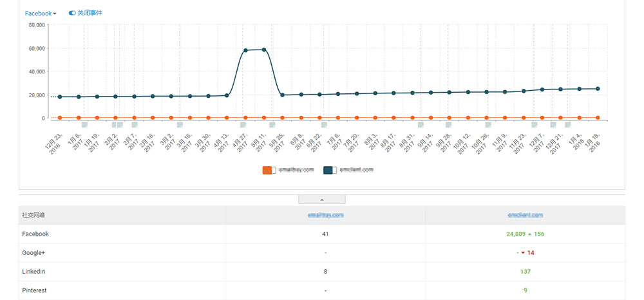644x300 pixels.
Task: Collapse the chart panel with the up arrow
Action: coord(322,200)
